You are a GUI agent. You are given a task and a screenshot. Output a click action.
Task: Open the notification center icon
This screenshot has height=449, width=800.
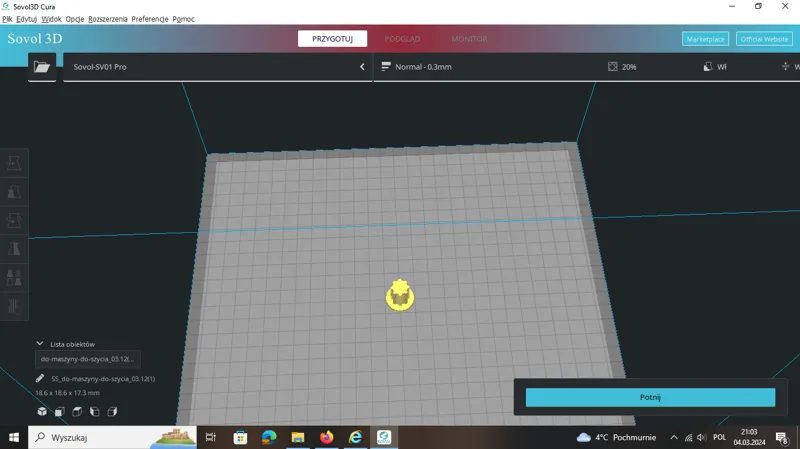tap(782, 437)
